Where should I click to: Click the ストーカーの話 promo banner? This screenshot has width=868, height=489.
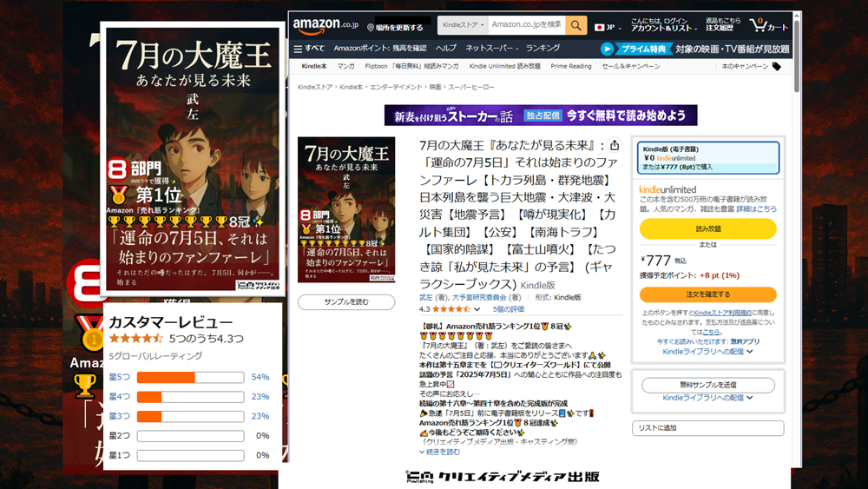541,116
